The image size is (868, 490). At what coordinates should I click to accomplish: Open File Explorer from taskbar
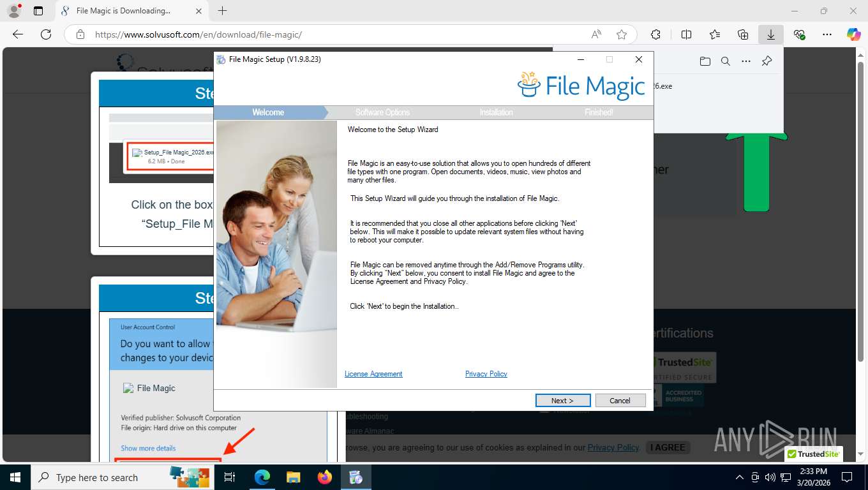(x=293, y=477)
